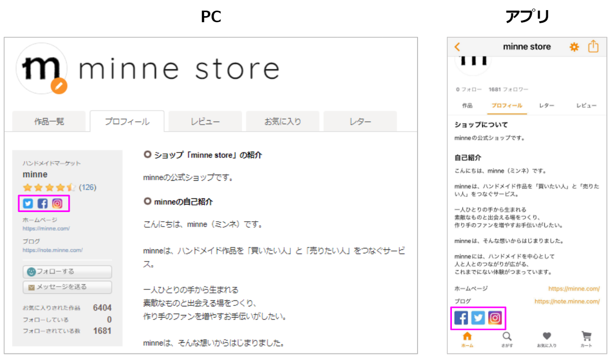The width and height of the screenshot is (614, 364).
Task: Click the ショップについて heading in app
Action: 481,125
